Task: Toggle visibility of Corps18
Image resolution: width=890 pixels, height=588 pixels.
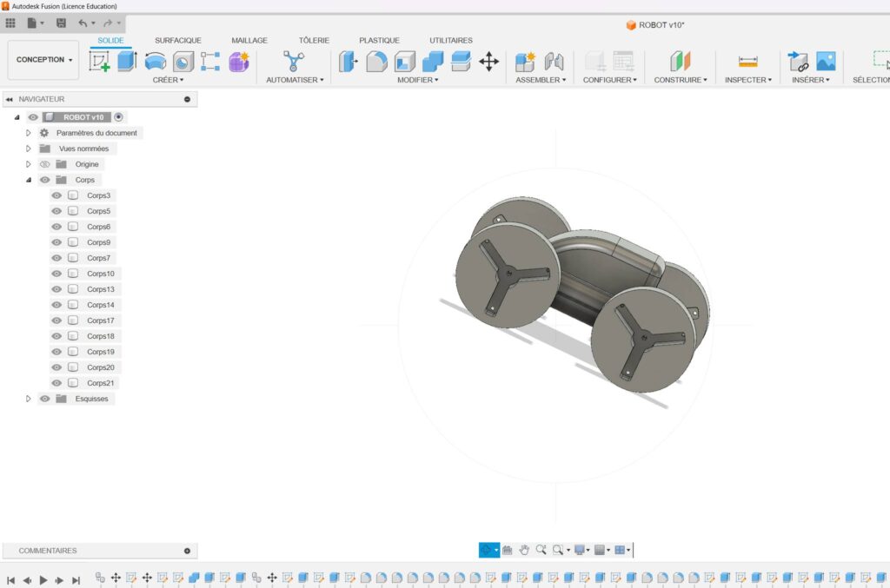Action: point(56,335)
